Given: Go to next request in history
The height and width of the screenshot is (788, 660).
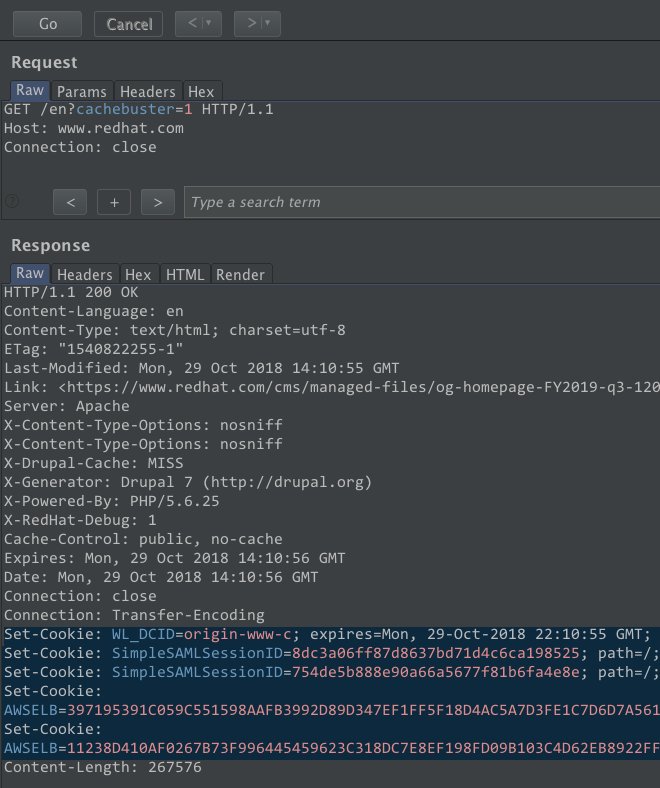Looking at the screenshot, I should pyautogui.click(x=251, y=23).
